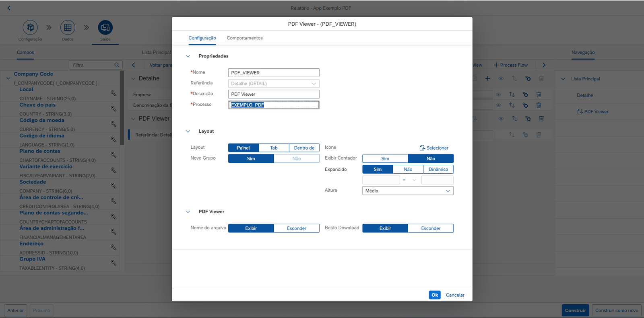
Task: Click the key icon for Variante de exercício
Action: tap(114, 170)
